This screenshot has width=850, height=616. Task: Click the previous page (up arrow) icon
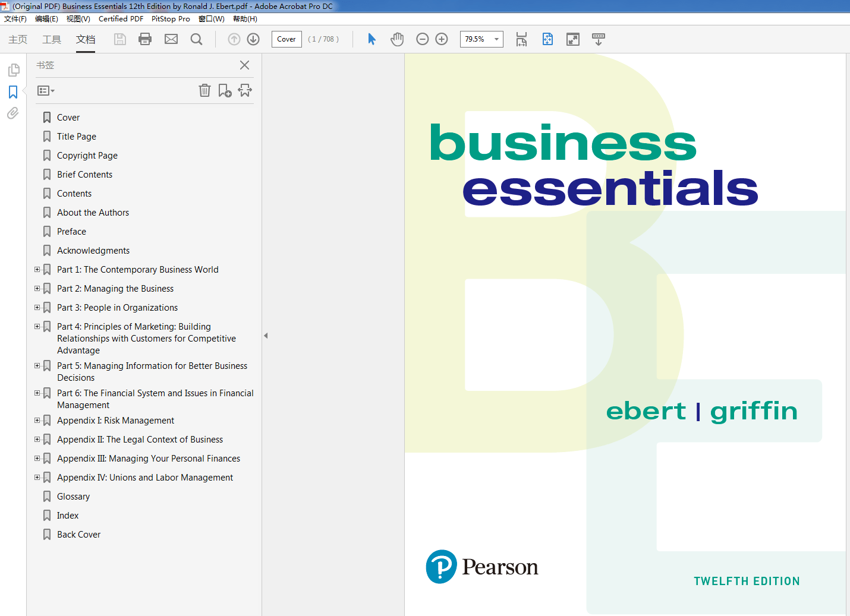(x=234, y=39)
